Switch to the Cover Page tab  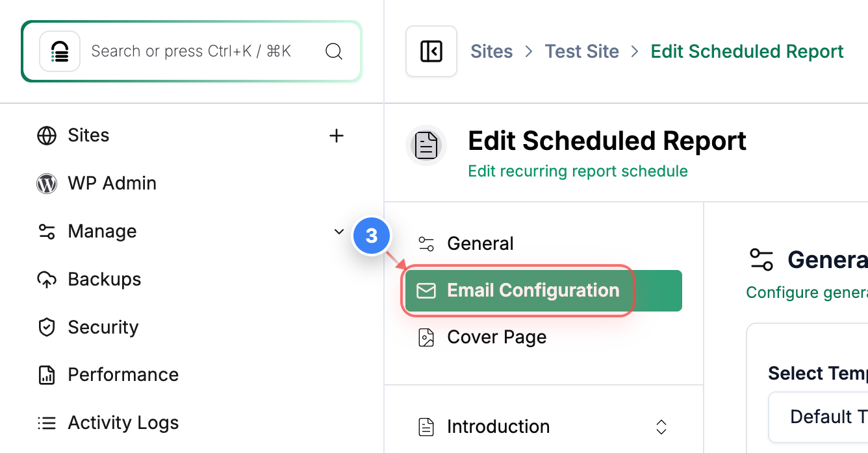click(x=496, y=337)
